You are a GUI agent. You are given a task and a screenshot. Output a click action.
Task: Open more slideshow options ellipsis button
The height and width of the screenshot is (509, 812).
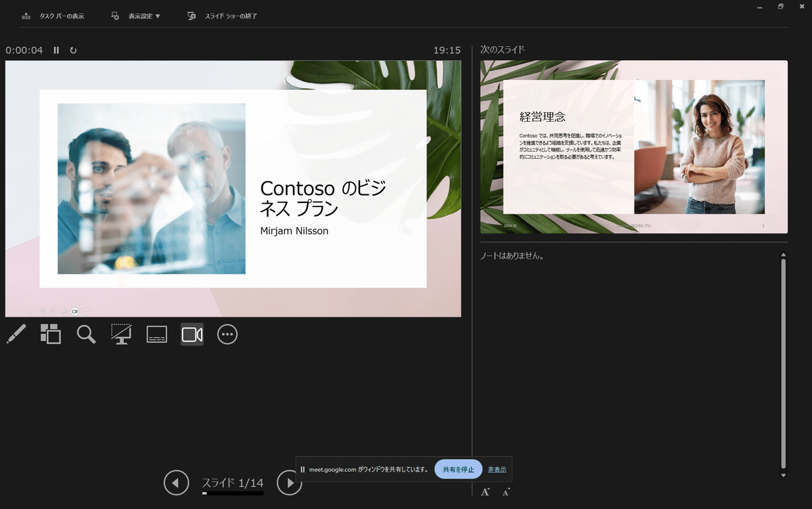coord(227,334)
